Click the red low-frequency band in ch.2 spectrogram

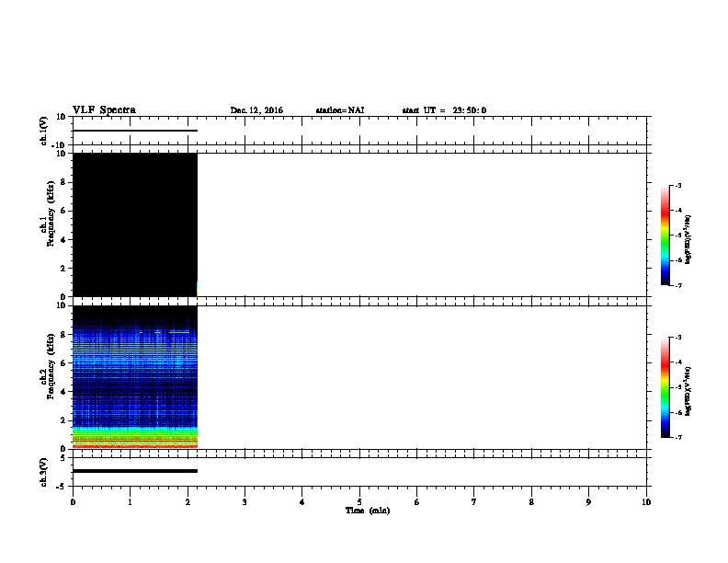pos(135,446)
